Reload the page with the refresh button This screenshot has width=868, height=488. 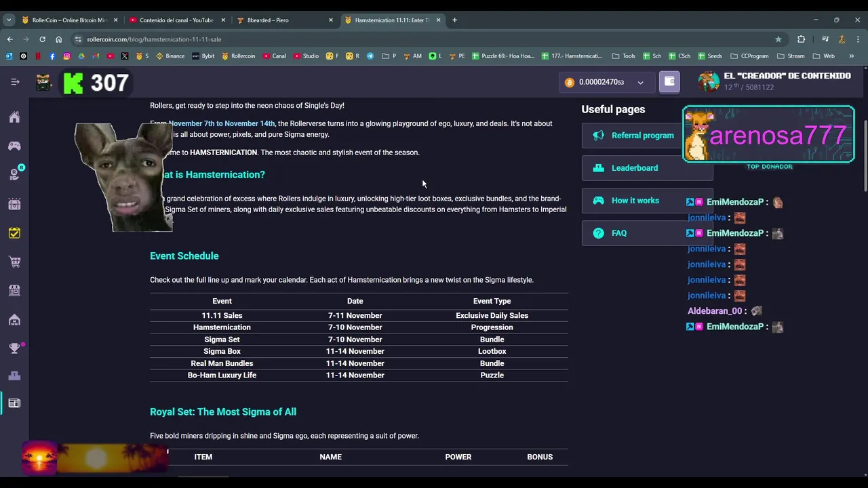(42, 39)
